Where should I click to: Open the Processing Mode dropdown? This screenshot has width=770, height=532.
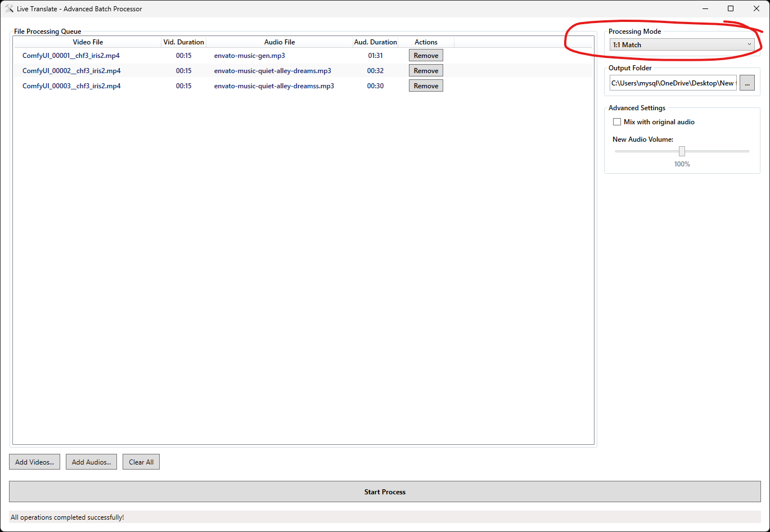[x=682, y=45]
